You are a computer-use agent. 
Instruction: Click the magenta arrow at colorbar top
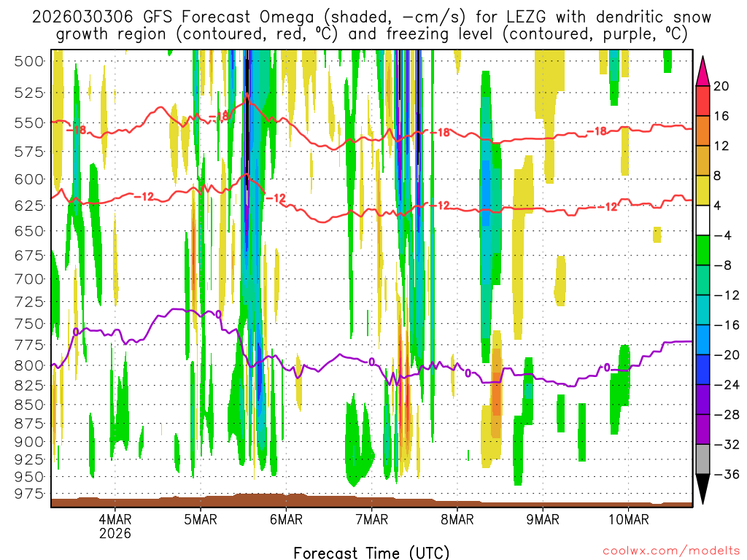coord(703,71)
